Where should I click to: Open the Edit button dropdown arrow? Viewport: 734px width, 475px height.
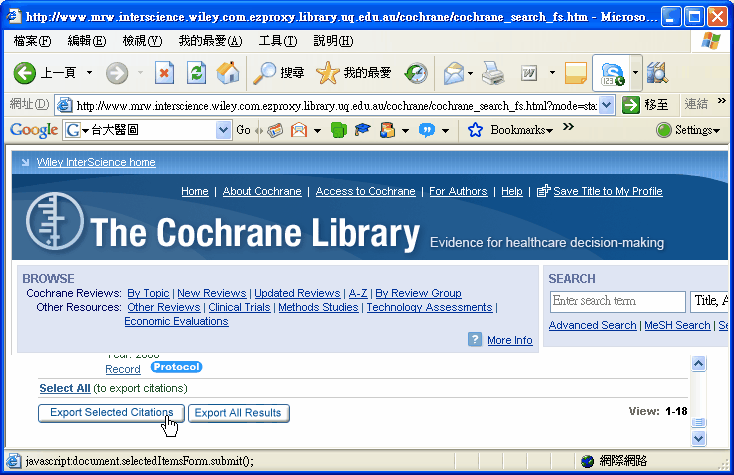click(552, 73)
